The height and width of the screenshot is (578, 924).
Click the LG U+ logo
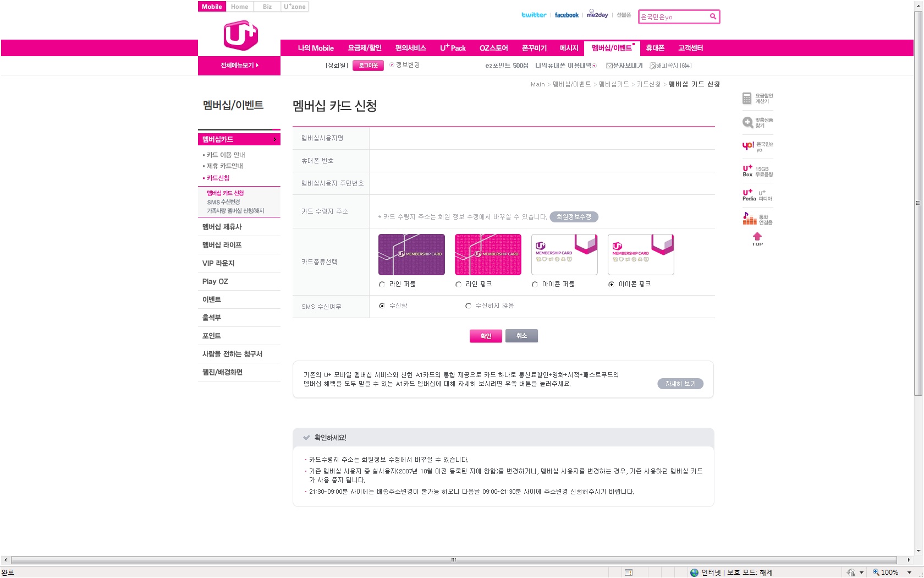[x=240, y=35]
